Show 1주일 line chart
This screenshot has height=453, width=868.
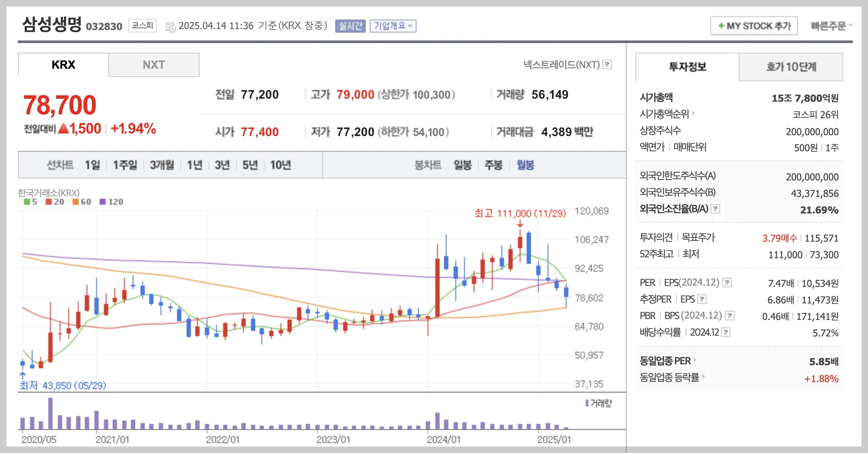[125, 165]
